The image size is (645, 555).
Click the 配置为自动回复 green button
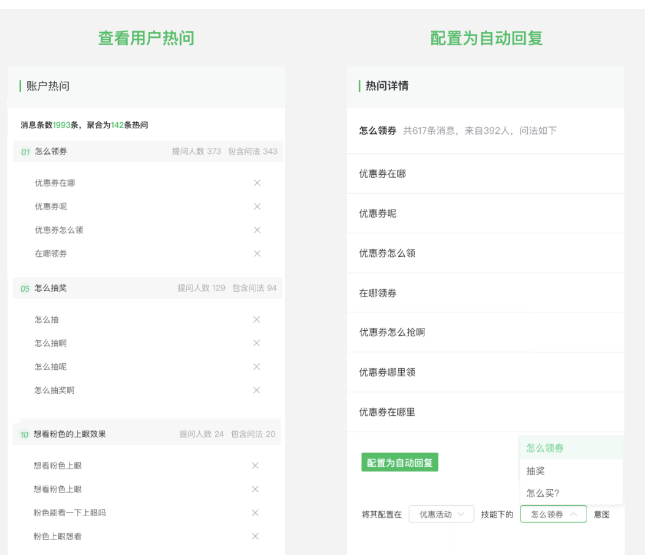point(399,462)
